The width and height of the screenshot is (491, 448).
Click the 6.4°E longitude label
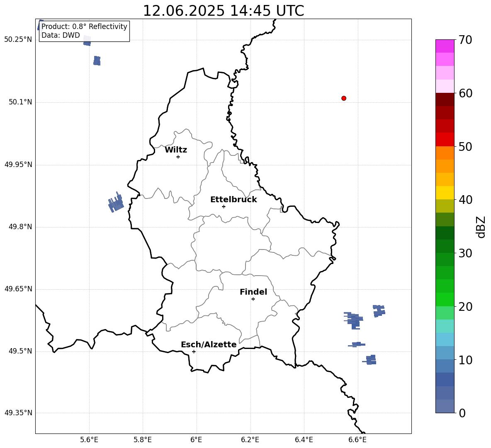[304, 440]
